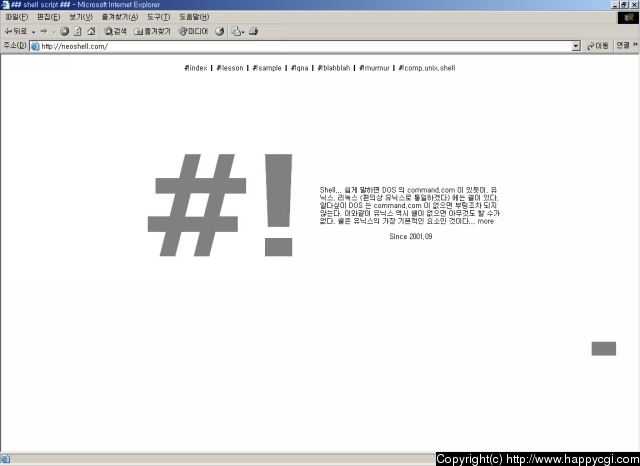The image size is (640, 466).
Task: Open the #comp.unix.shell link
Action: coord(426,68)
